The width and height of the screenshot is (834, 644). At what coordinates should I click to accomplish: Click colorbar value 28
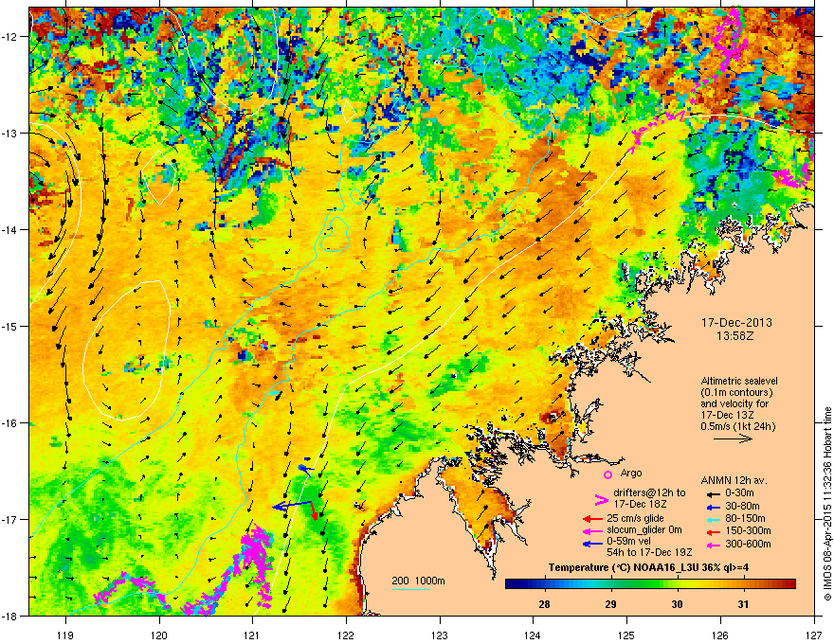point(544,604)
